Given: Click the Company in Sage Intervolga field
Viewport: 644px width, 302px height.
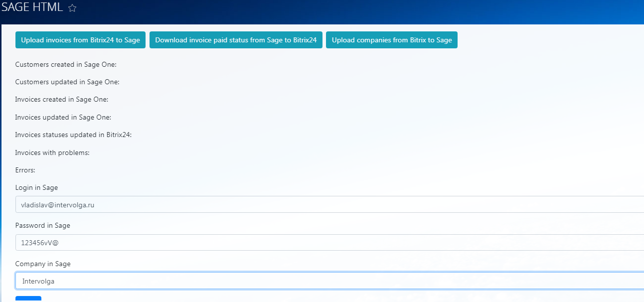Looking at the screenshot, I should click(329, 281).
